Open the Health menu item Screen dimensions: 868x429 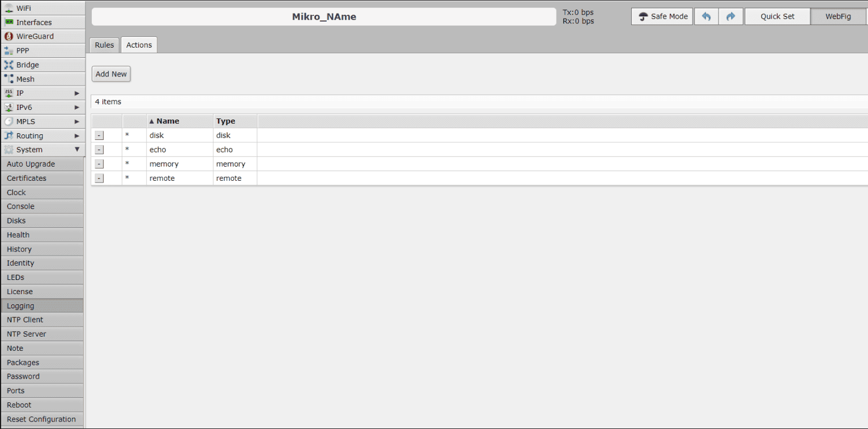[x=42, y=235]
